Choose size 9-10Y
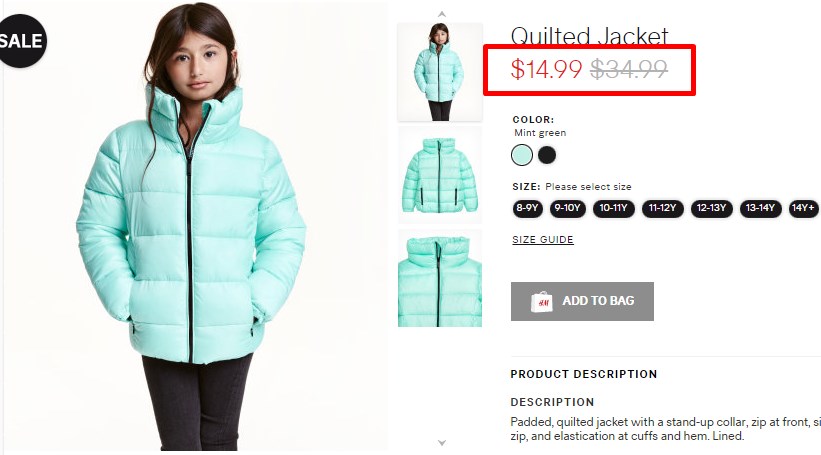Screen dimensions: 821x455 coord(568,208)
